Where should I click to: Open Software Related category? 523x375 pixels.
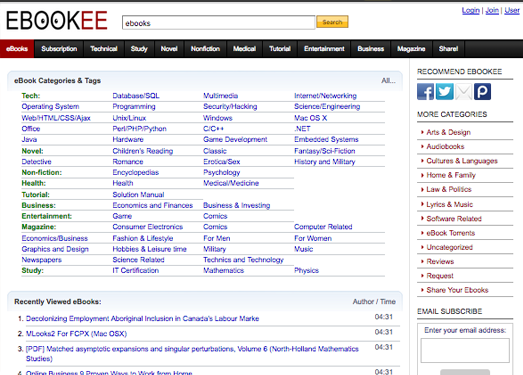(454, 219)
